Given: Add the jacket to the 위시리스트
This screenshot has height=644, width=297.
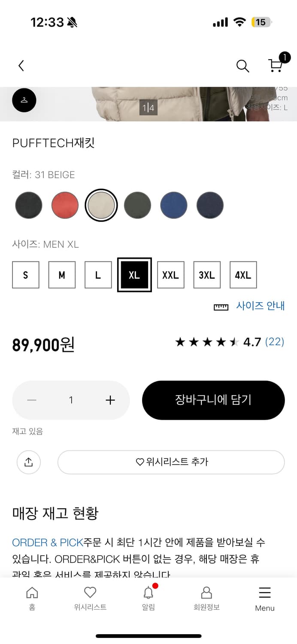Looking at the screenshot, I should [170, 462].
